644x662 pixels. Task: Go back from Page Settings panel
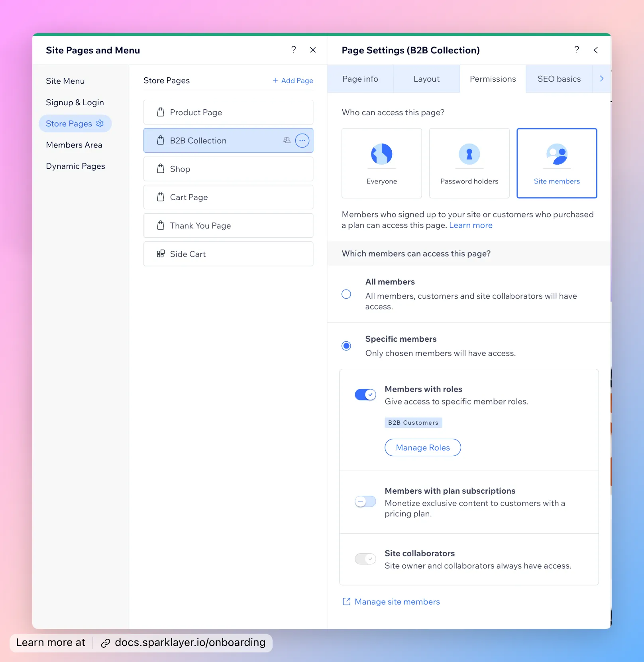coord(596,50)
